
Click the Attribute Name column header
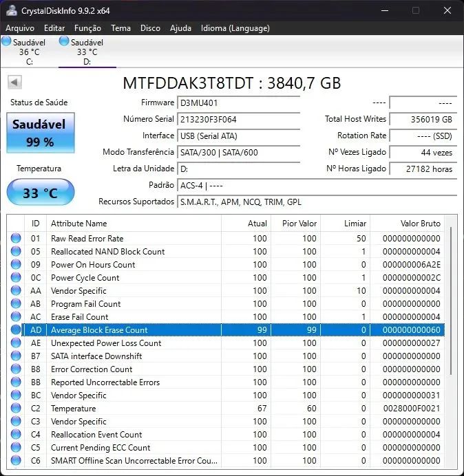click(134, 224)
